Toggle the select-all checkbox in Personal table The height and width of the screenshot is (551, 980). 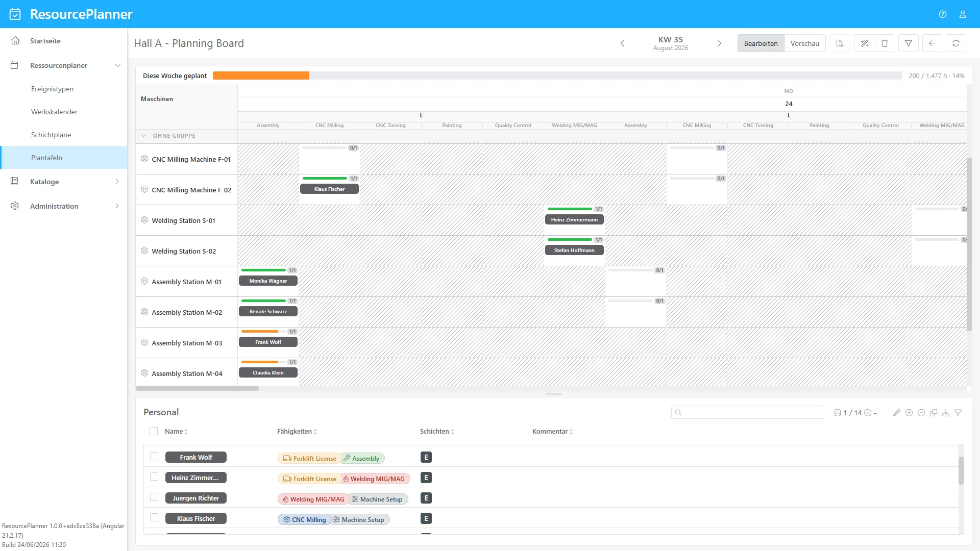tap(154, 431)
